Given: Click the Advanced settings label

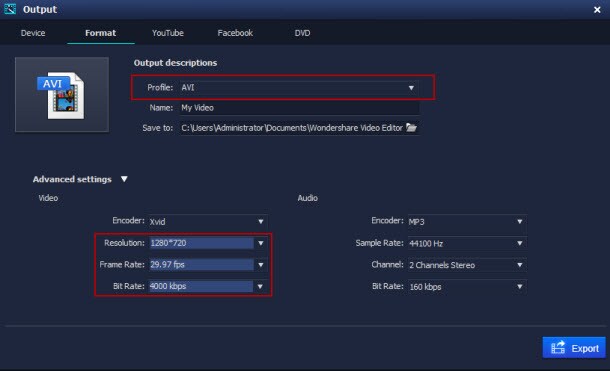Looking at the screenshot, I should tap(72, 179).
